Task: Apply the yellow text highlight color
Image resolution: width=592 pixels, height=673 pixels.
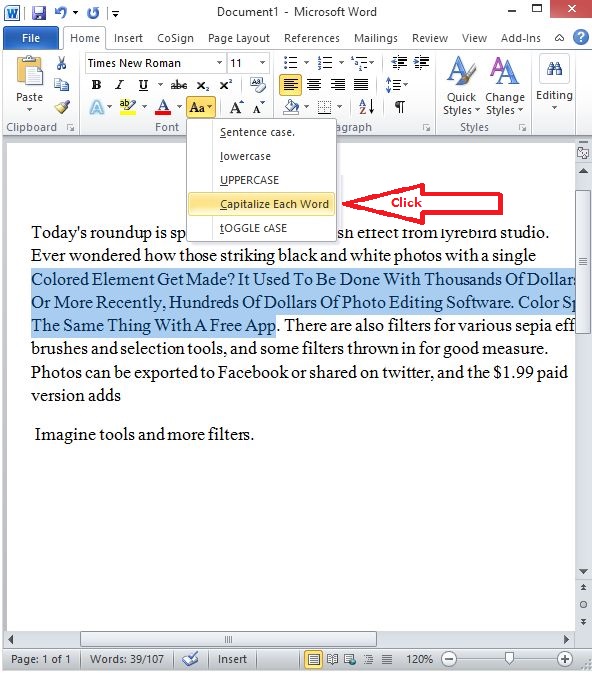Action: pyautogui.click(x=128, y=107)
